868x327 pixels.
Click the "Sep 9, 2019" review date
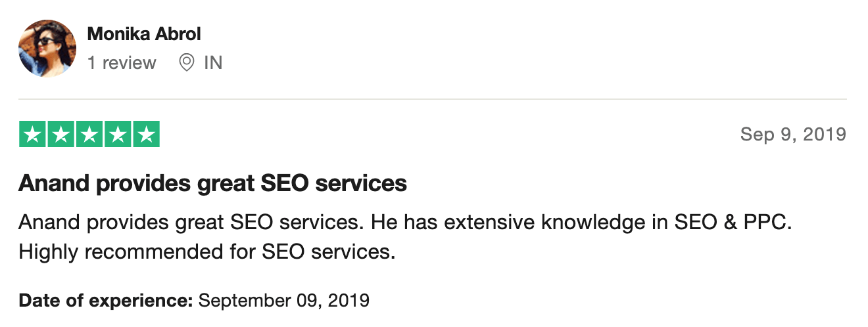coord(792,135)
